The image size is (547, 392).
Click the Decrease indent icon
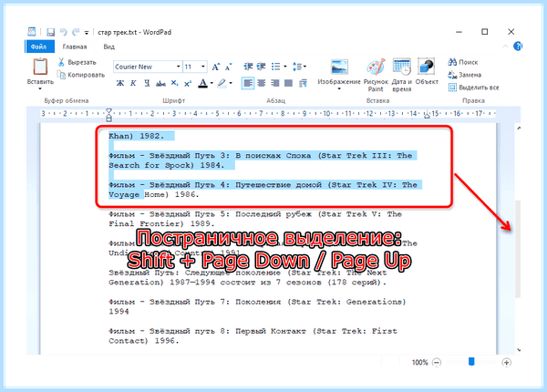(x=248, y=67)
